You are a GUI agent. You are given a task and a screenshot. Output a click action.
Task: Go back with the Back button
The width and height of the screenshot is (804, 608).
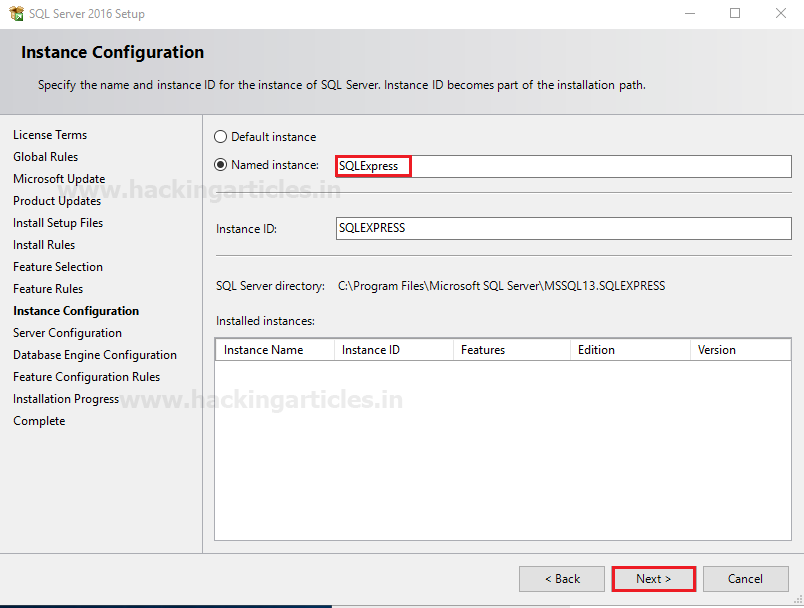(x=562, y=579)
